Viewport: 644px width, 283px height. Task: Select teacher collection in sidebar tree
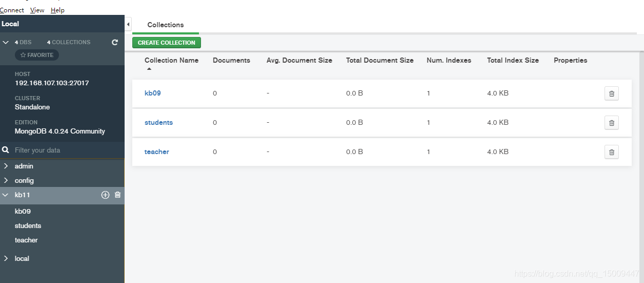click(x=26, y=240)
